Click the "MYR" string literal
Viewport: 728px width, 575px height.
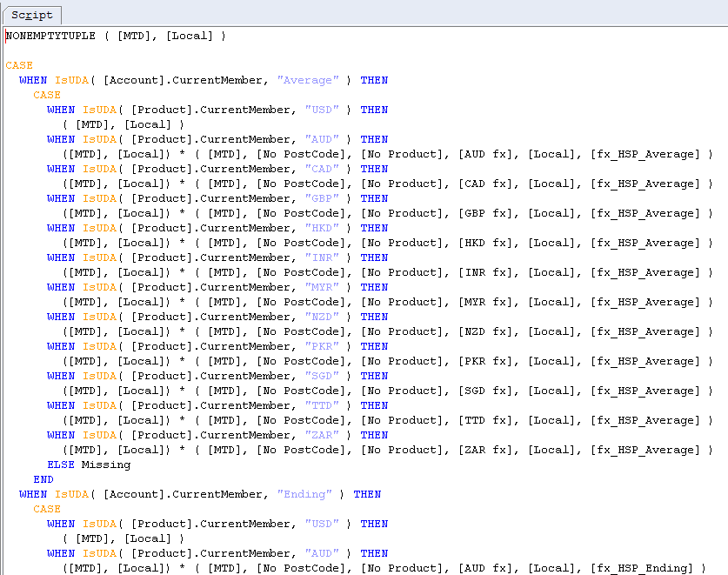322,287
